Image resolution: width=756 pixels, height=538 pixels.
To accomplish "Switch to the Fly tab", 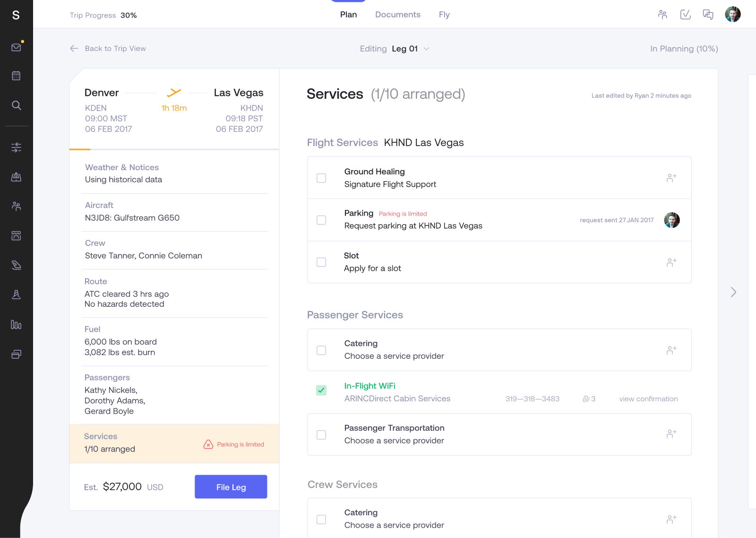I will tap(444, 15).
